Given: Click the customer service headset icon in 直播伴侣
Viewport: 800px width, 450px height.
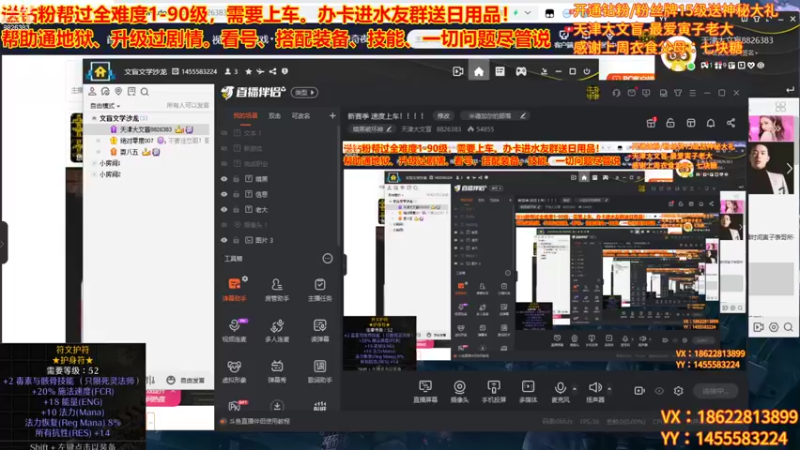Looking at the screenshot, I should click(x=616, y=93).
